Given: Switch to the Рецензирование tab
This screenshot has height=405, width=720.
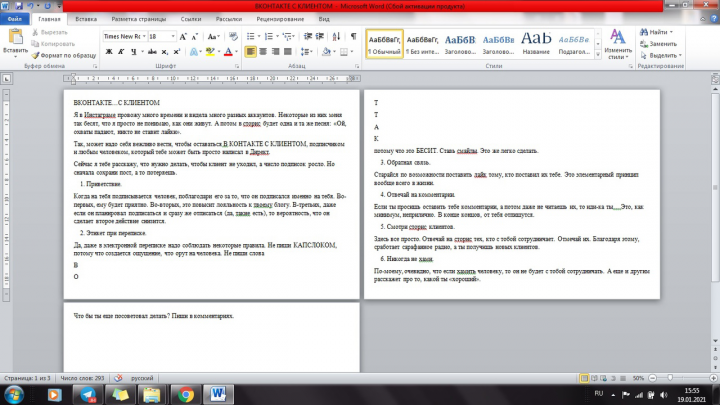Looking at the screenshot, I should point(280,19).
